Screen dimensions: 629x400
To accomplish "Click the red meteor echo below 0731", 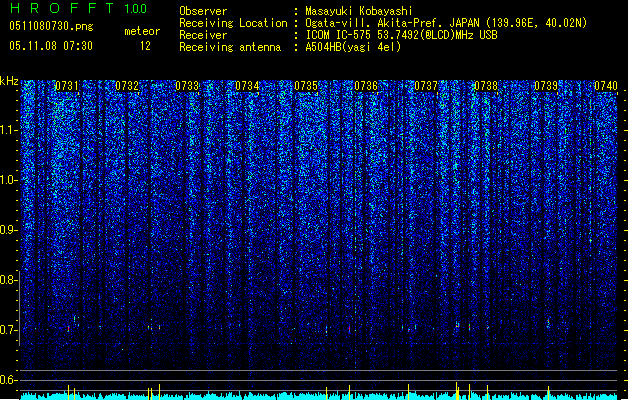I will pos(68,329).
